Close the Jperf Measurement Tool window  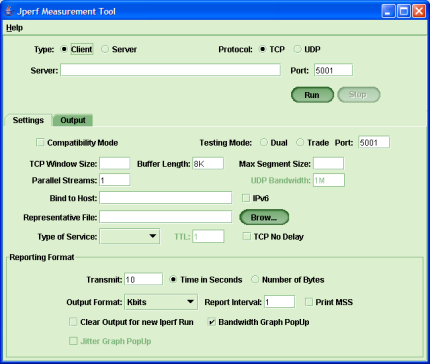(x=419, y=11)
